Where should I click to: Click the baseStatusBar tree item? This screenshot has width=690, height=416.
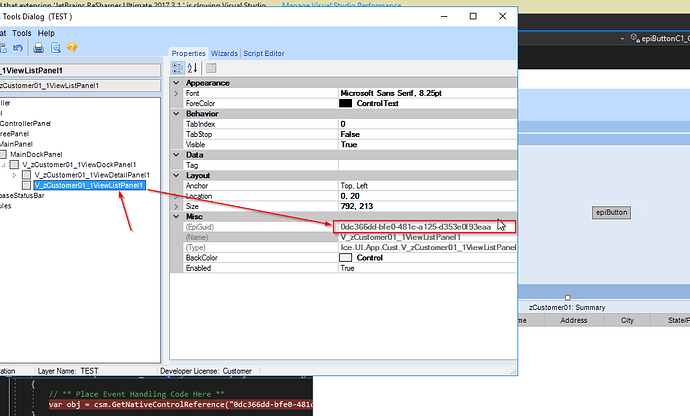(22, 195)
